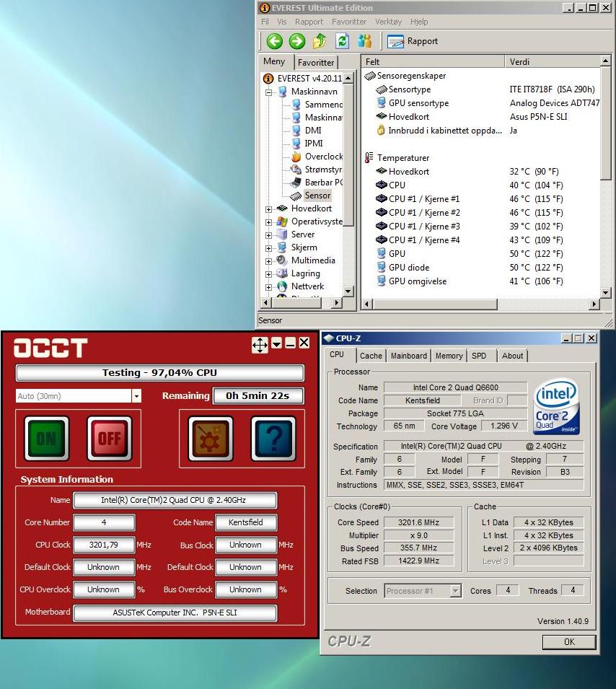Click the CPU #1 / Kjerne #3 chip icon

tap(382, 227)
